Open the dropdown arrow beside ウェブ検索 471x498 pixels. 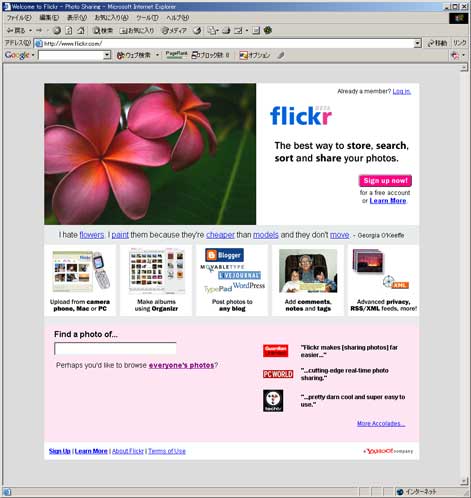coord(157,55)
